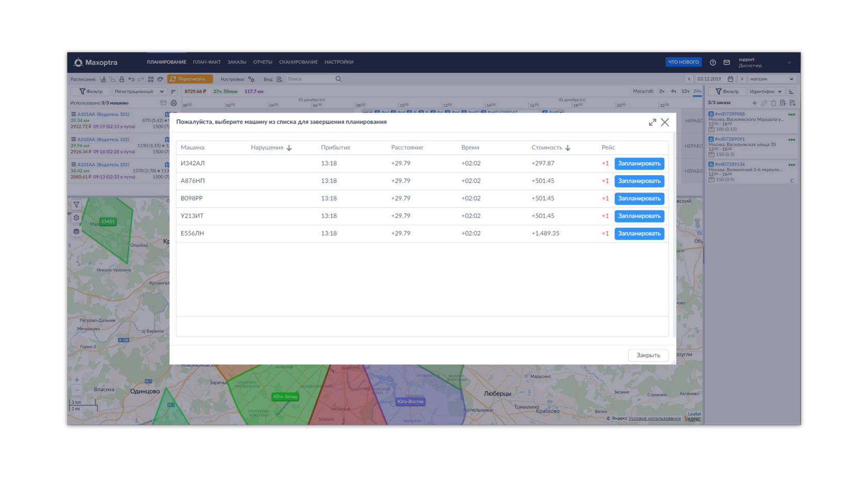Click Запланировать for vehicle И342АЛ
Viewport: 868px width, 477px height.
coord(639,164)
